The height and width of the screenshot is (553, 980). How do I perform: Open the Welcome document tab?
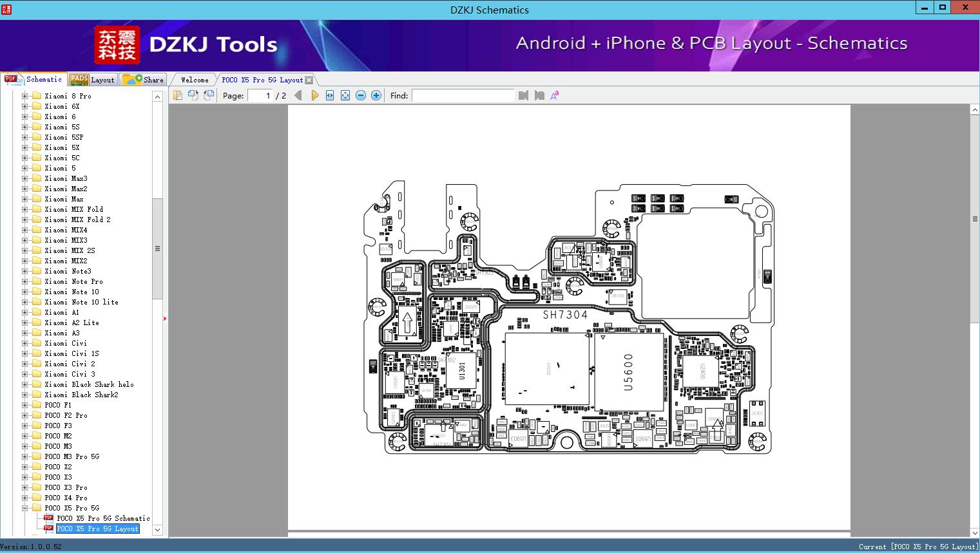point(195,80)
